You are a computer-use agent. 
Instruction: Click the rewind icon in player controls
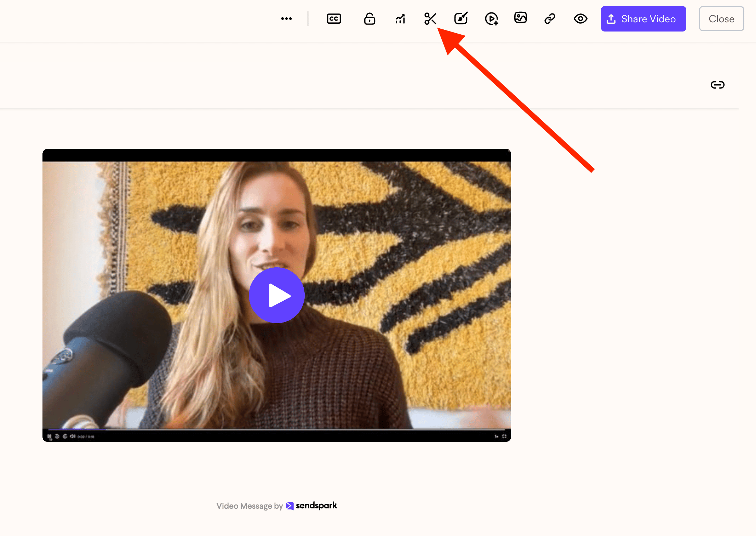tap(57, 436)
